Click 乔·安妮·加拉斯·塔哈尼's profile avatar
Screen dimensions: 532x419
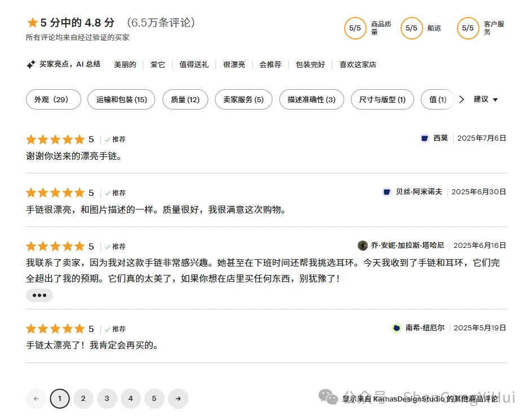363,245
